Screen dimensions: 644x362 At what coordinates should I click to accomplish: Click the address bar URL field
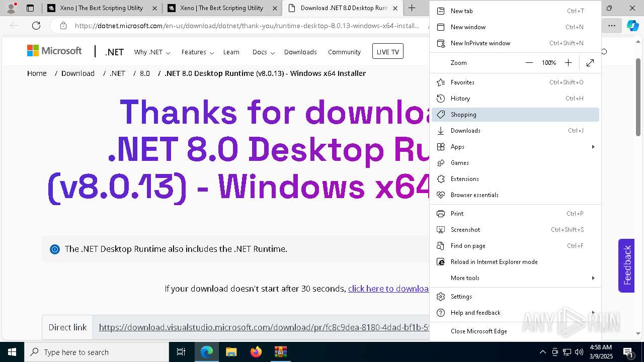pyautogui.click(x=247, y=26)
